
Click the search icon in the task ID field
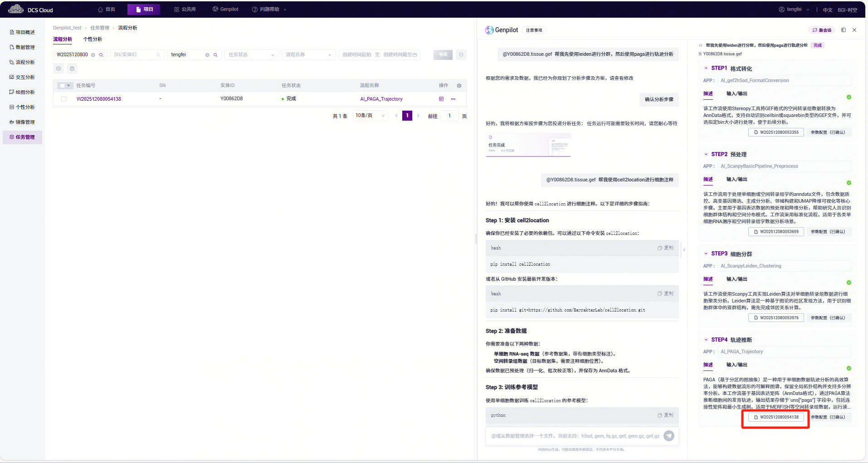(101, 55)
